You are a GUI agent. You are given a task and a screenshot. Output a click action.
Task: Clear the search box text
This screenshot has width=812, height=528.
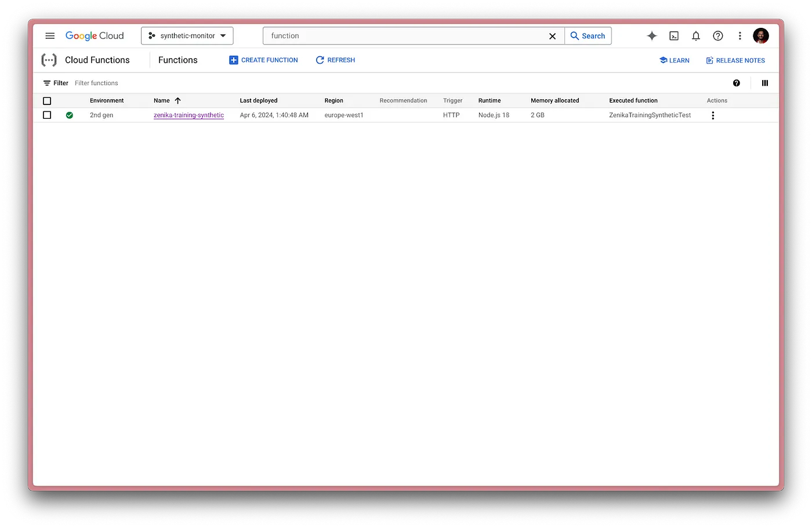(x=552, y=36)
